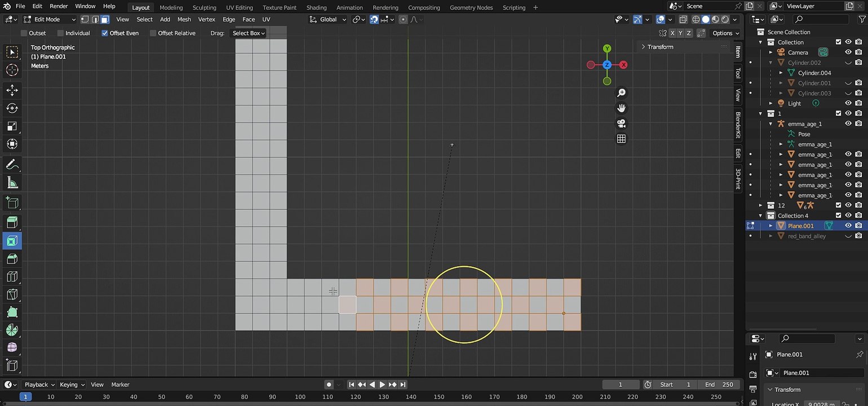Select the Annotate pencil tool

pos(12,165)
